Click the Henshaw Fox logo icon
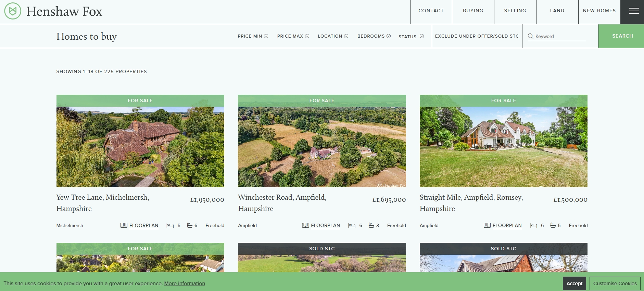The height and width of the screenshot is (291, 644). coord(13,11)
